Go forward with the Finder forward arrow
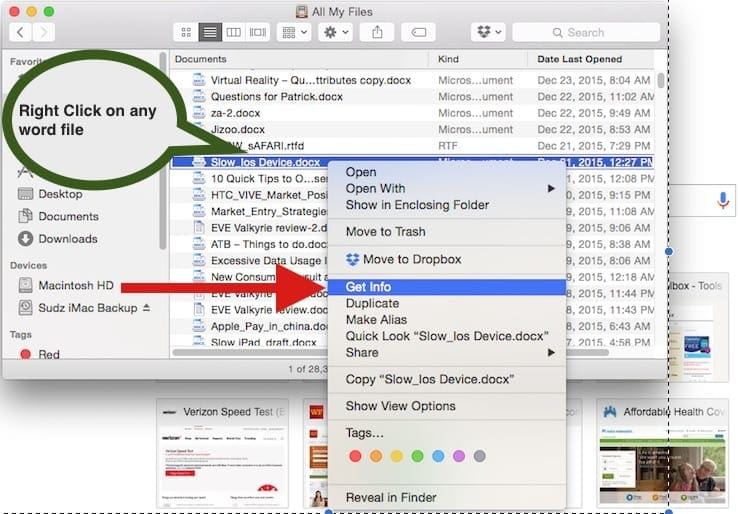740x514 pixels. 43,33
